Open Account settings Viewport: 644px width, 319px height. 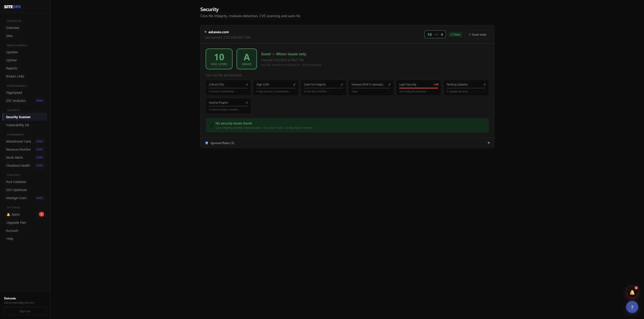click(12, 231)
